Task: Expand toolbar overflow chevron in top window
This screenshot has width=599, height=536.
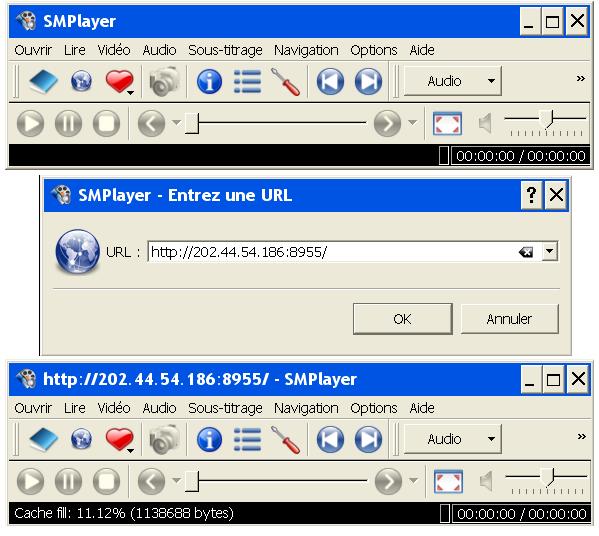Action: pos(581,78)
